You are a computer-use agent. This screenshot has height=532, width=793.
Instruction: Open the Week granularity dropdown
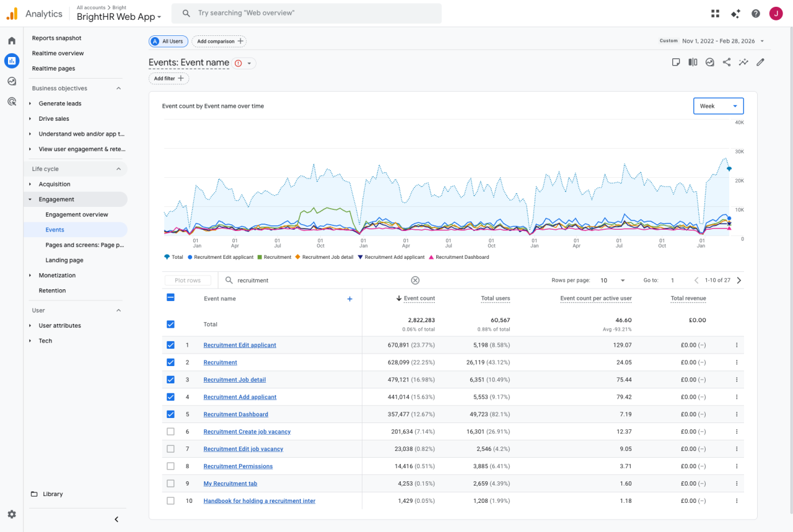[718, 105]
